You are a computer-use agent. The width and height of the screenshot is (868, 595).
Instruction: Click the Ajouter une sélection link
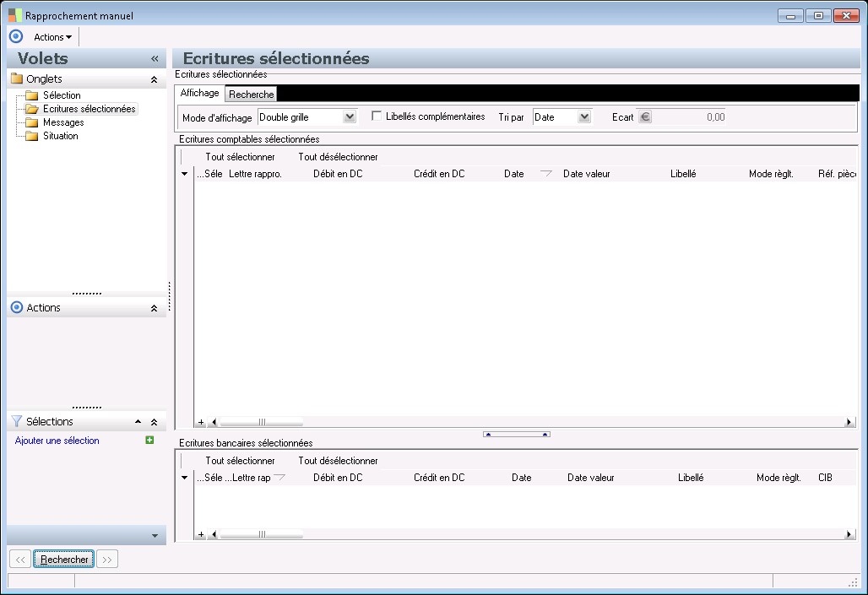pos(57,441)
